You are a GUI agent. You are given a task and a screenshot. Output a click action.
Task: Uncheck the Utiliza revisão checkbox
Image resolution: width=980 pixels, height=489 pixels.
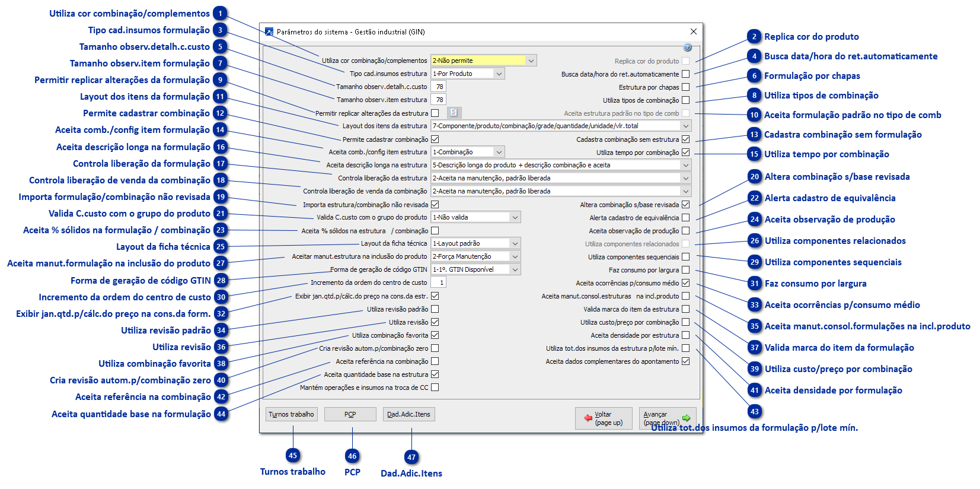(x=435, y=322)
